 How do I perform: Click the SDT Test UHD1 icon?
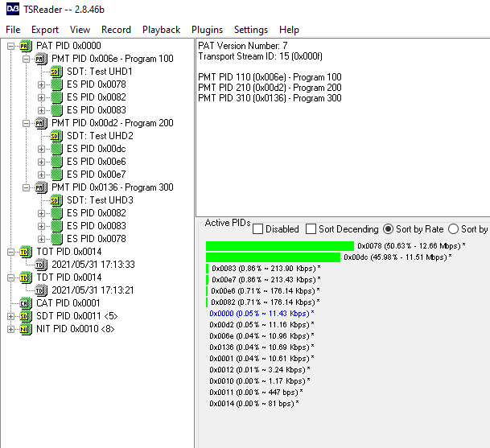pyautogui.click(x=56, y=72)
